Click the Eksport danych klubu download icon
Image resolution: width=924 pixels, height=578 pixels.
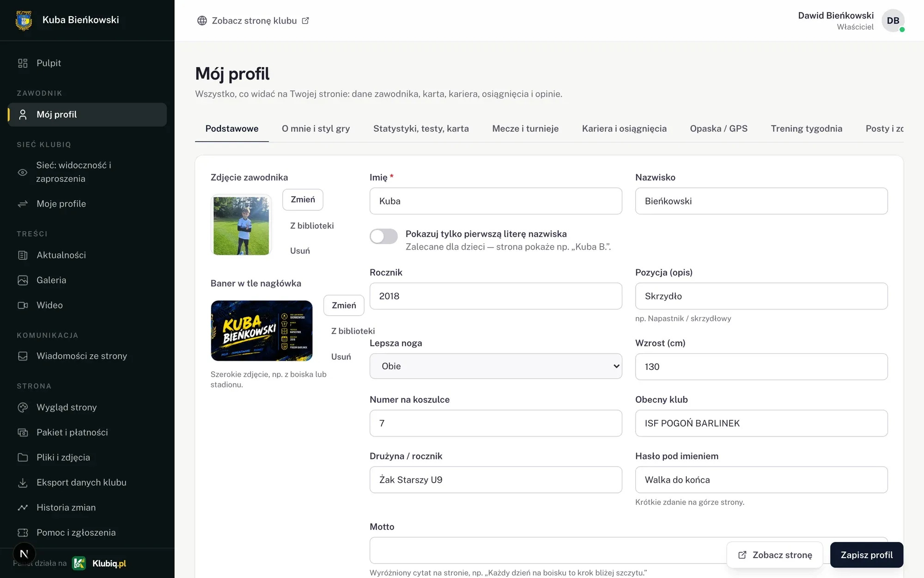(23, 482)
